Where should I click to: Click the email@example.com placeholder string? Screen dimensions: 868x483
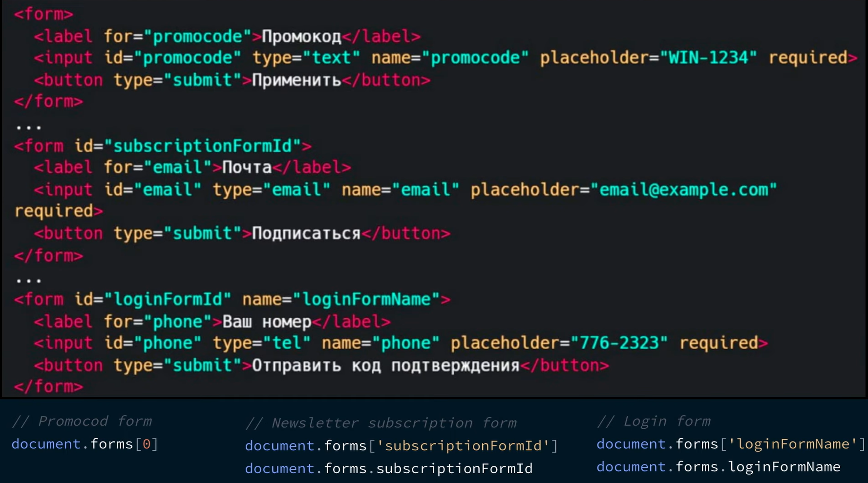pyautogui.click(x=683, y=189)
